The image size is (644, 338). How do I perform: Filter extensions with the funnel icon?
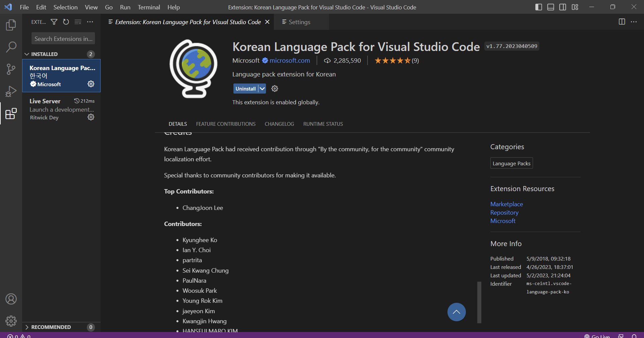point(54,22)
